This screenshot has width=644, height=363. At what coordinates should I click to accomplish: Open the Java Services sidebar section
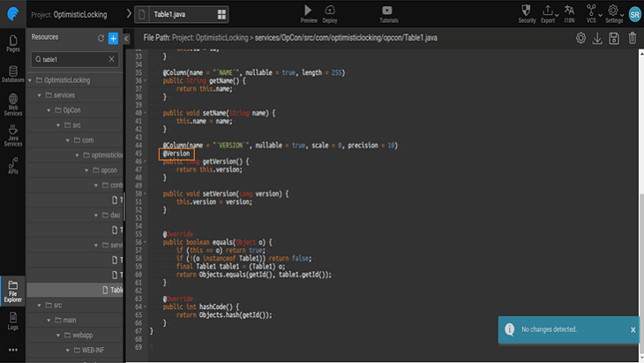point(12,134)
